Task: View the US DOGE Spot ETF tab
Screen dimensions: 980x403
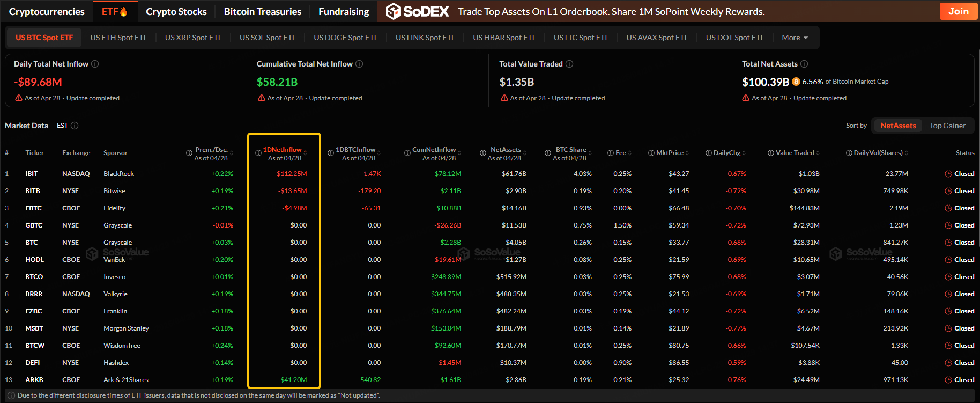Action: click(x=346, y=38)
